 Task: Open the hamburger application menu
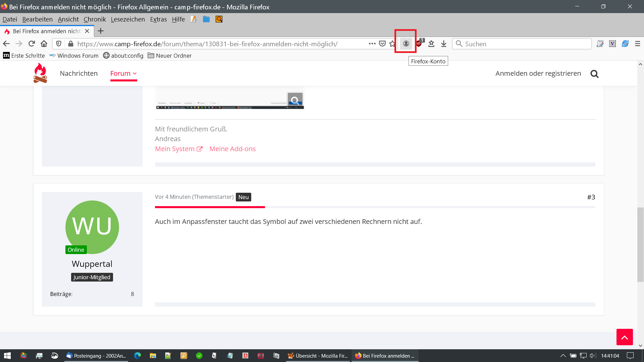[637, 44]
